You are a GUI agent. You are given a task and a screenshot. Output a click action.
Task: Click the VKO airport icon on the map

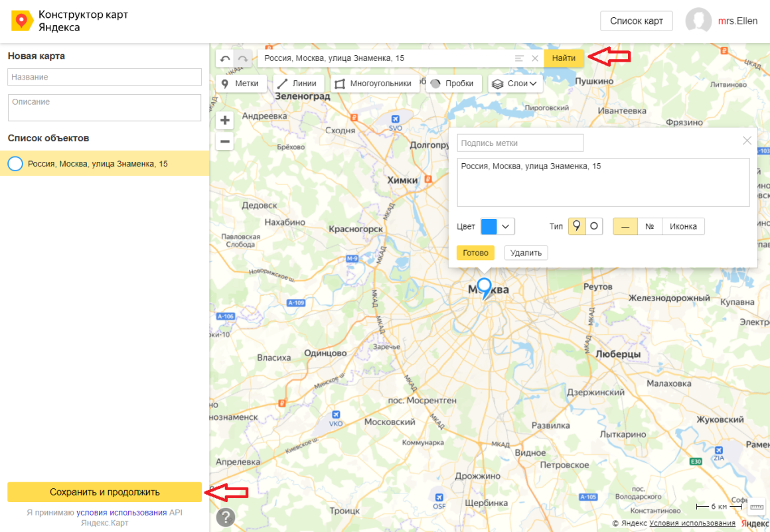pos(336,415)
